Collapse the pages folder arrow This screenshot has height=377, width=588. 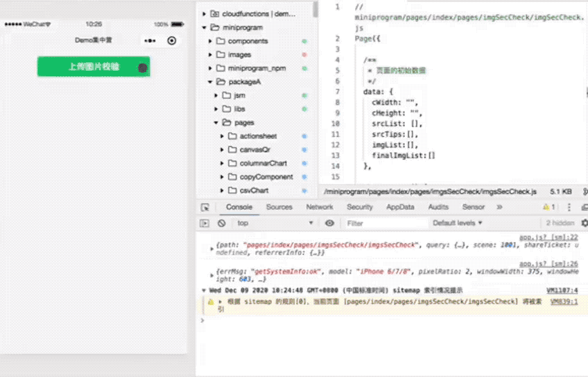tap(216, 123)
